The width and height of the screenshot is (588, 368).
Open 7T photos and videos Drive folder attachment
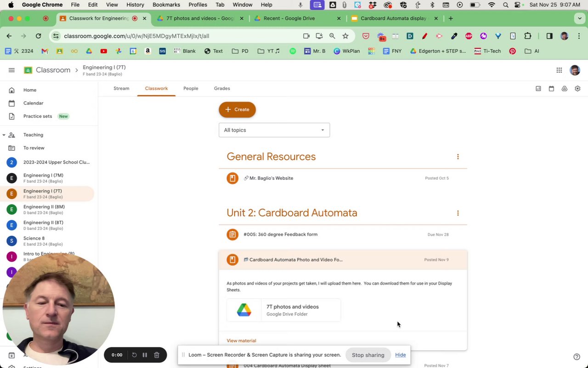(x=283, y=310)
